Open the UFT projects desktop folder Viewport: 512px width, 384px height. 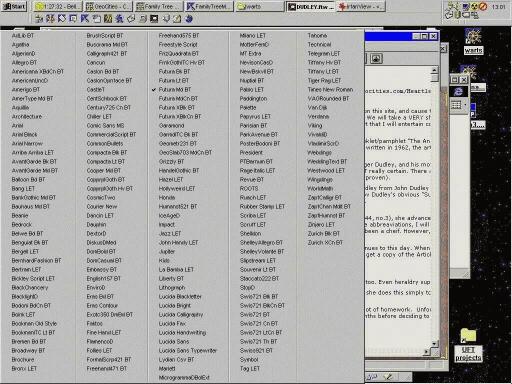click(x=468, y=345)
